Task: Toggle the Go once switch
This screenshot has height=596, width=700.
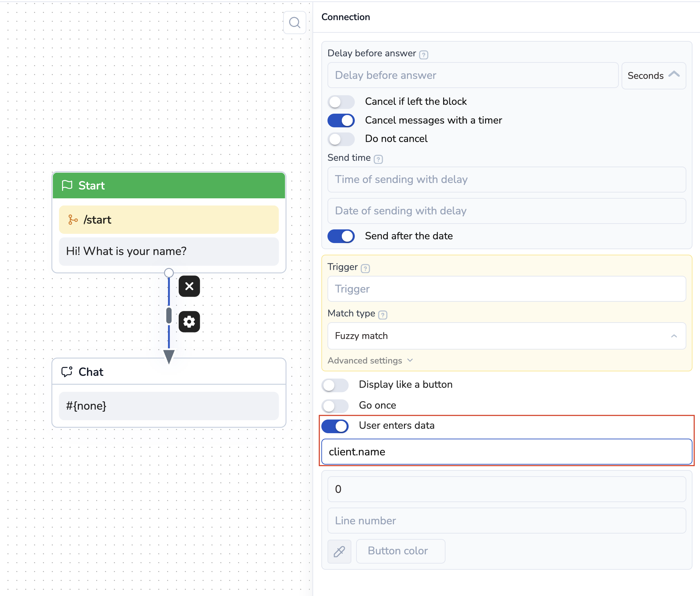Action: coord(335,406)
